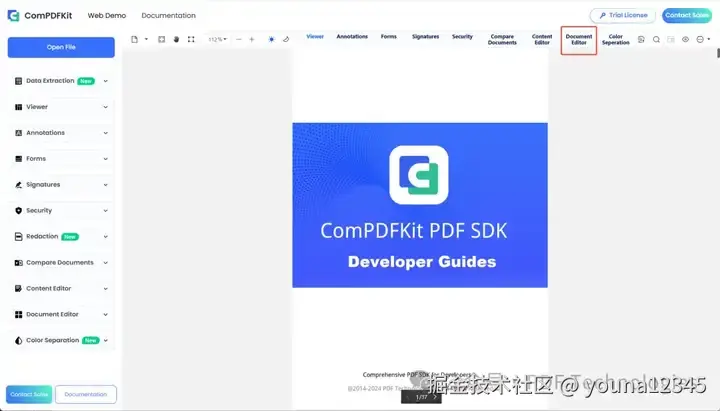Switch to the Signatures tab in top toolbar
The height and width of the screenshot is (411, 720).
coord(426,37)
